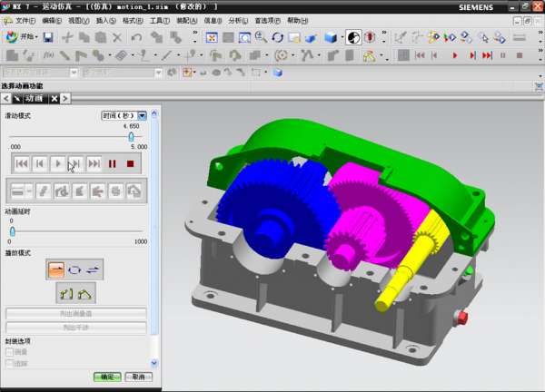Screen dimensions: 545x392
Task: Click the small blue cube icon in selection bar
Action: [x=278, y=73]
